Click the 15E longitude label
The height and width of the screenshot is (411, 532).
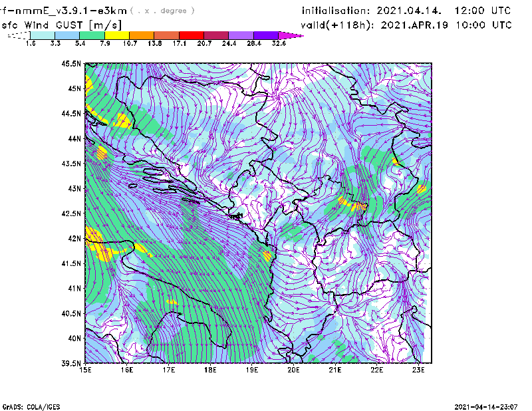coord(85,370)
